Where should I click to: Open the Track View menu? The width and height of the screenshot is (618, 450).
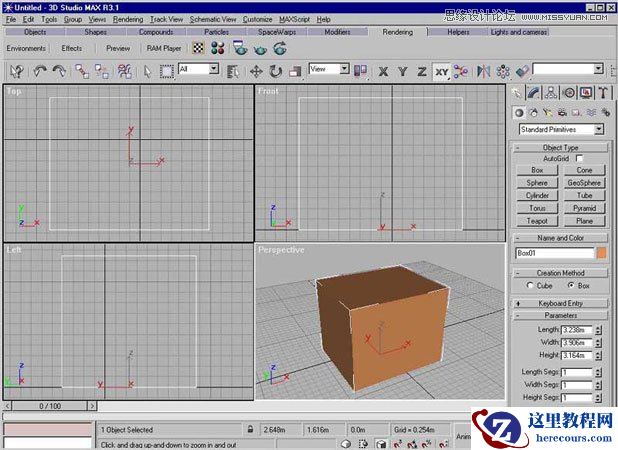coord(166,19)
